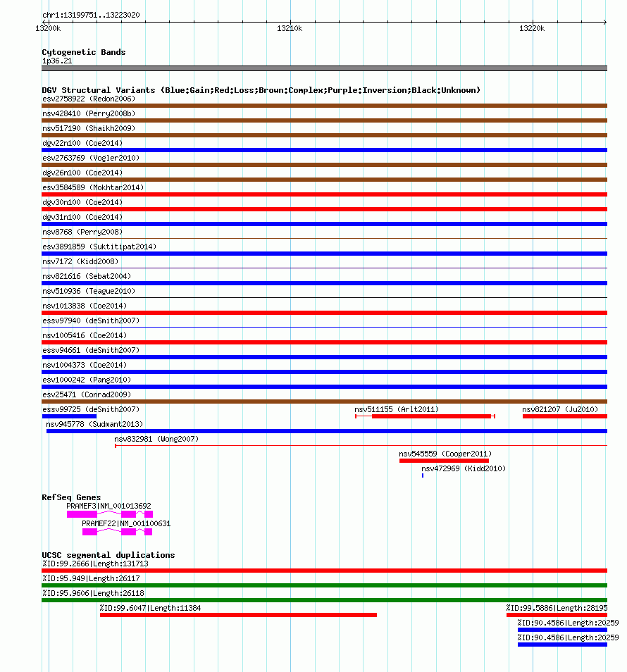Select the PRAMEF3 magenta gene glyph
The height and width of the screenshot is (672, 627).
110,514
